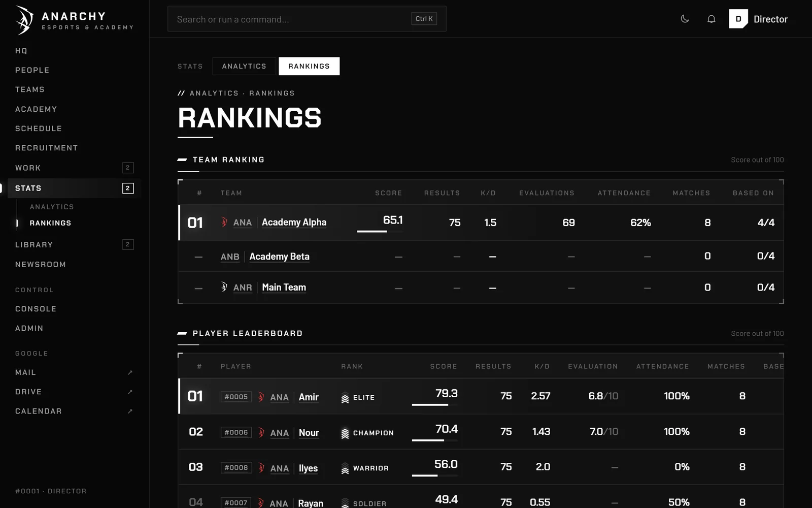Click Ctrl K shortcut badge

[x=424, y=19]
